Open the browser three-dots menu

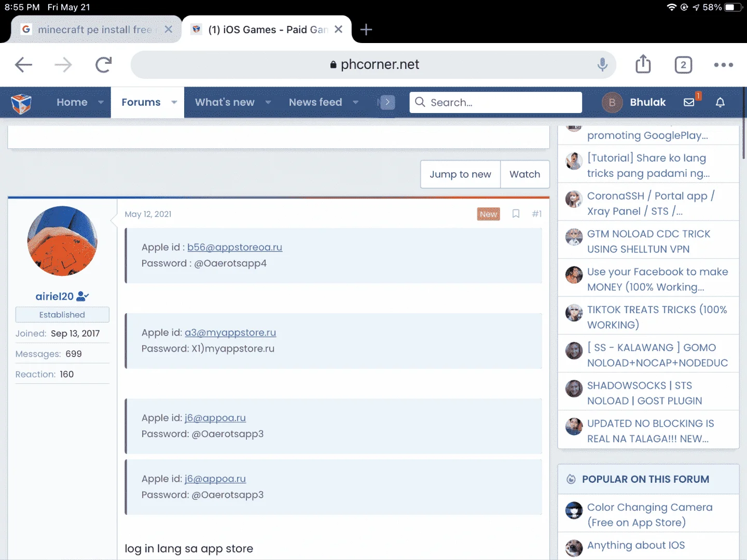723,65
